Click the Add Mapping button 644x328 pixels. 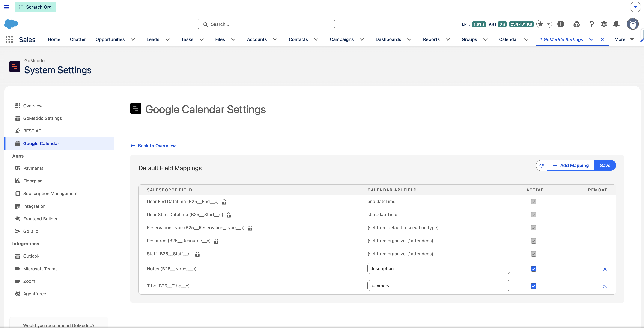point(571,165)
